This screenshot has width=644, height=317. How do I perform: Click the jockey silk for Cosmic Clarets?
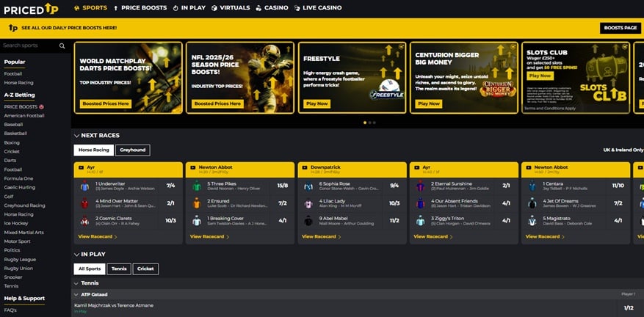[x=84, y=220]
